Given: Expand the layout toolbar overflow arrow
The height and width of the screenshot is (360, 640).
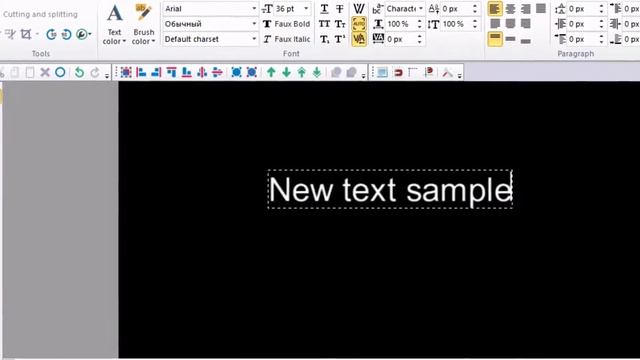Looking at the screenshot, I should pos(363,75).
